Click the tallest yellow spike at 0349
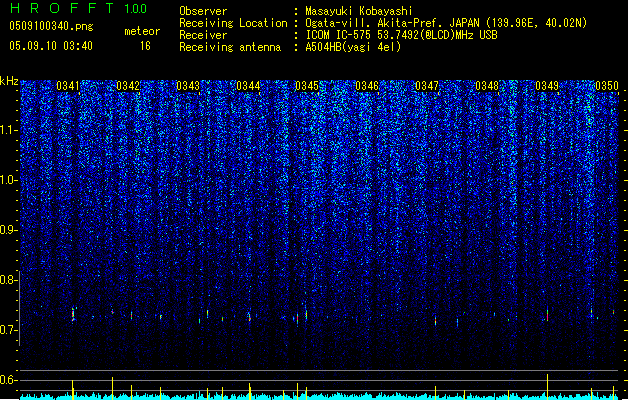The image size is (629, 400). click(547, 387)
